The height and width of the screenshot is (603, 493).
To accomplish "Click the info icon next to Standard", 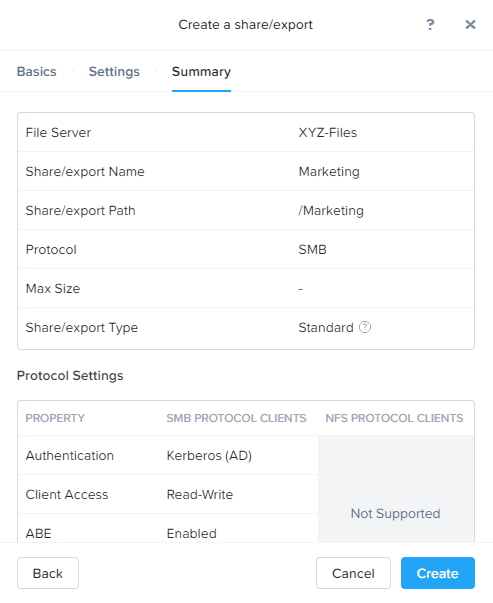I will click(365, 327).
